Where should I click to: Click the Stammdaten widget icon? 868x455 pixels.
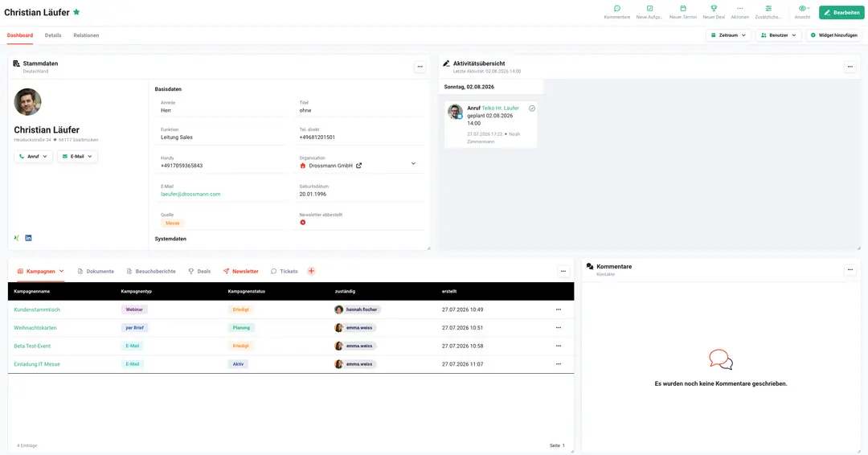[x=17, y=64]
